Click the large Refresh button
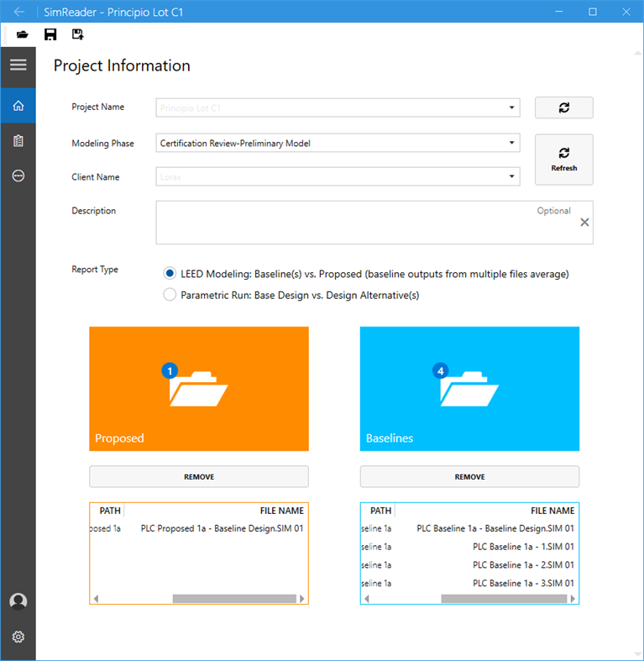644x661 pixels. click(564, 160)
